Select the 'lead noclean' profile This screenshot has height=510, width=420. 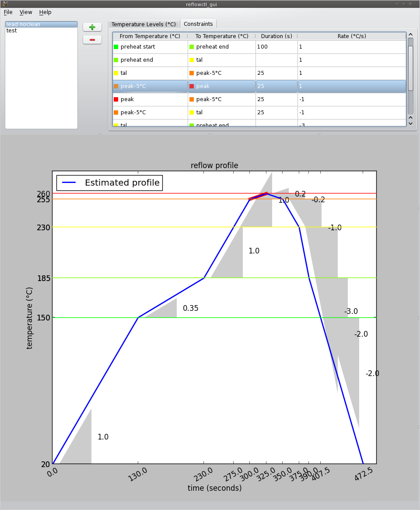[41, 25]
